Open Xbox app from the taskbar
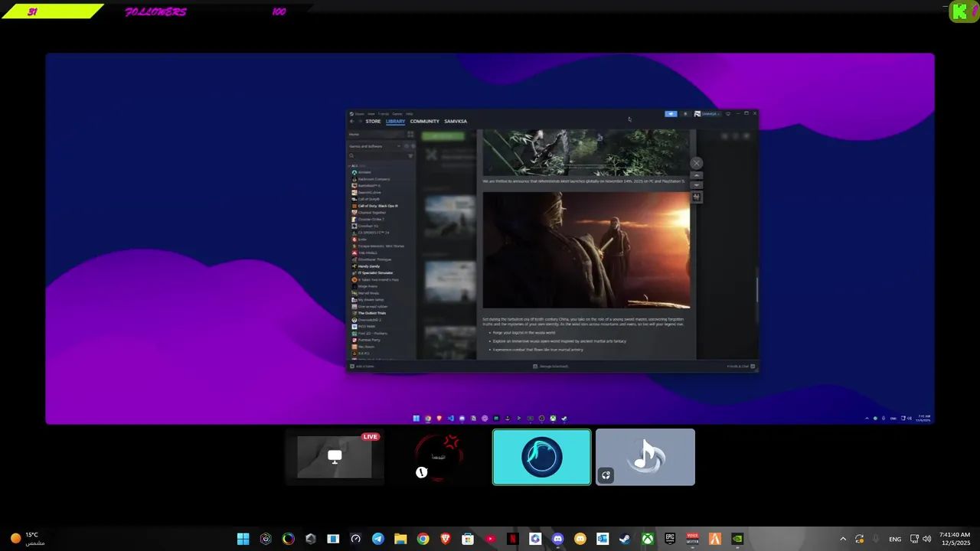Image resolution: width=980 pixels, height=551 pixels. 648,539
